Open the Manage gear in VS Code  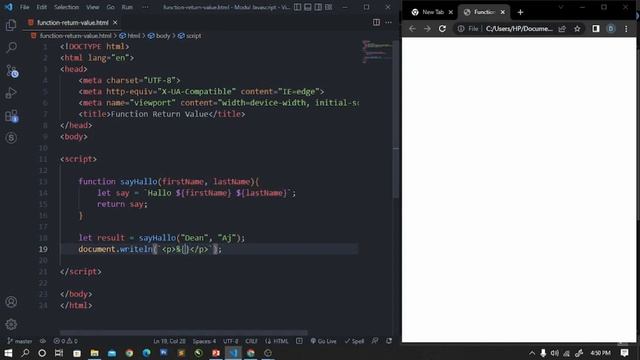11,324
